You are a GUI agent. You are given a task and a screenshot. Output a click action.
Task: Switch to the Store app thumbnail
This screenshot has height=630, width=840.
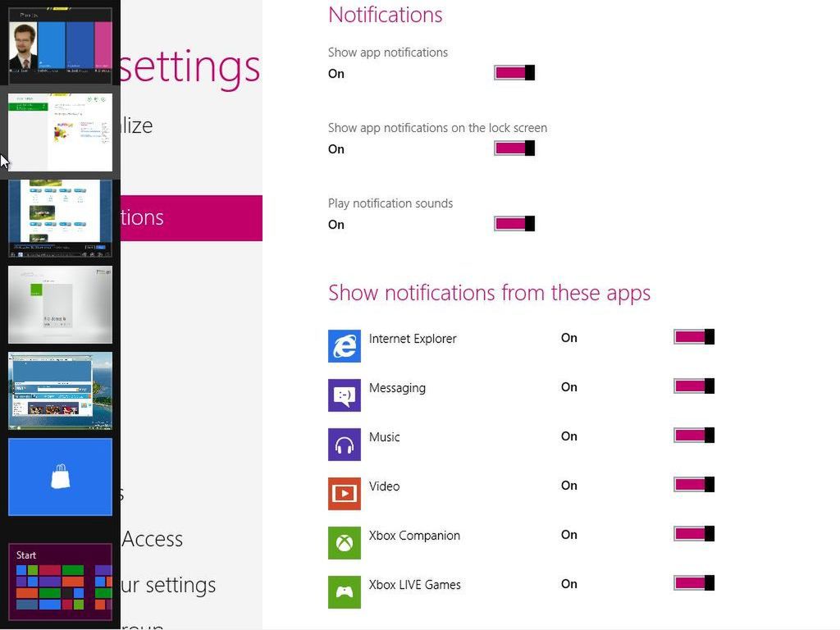[60, 477]
